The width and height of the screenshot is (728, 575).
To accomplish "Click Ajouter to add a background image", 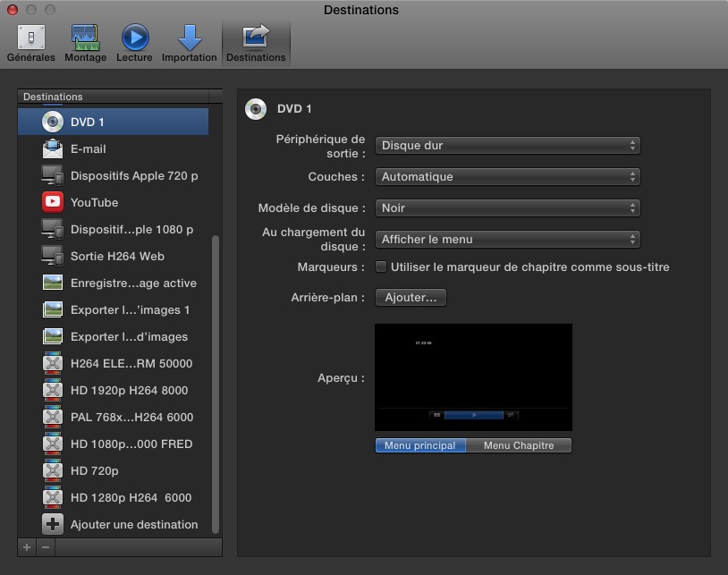I will coord(411,297).
